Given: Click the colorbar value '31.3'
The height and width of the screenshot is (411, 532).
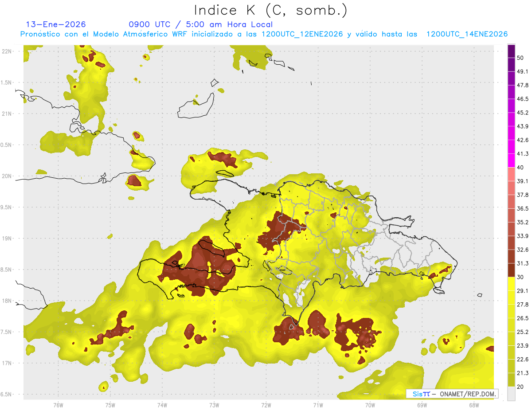Looking at the screenshot, I should [x=523, y=263].
